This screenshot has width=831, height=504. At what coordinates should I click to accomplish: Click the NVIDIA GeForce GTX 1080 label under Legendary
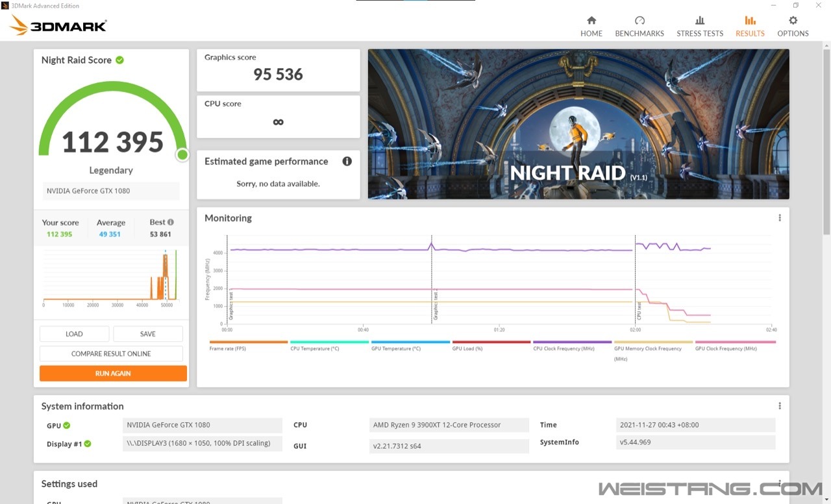pos(111,191)
